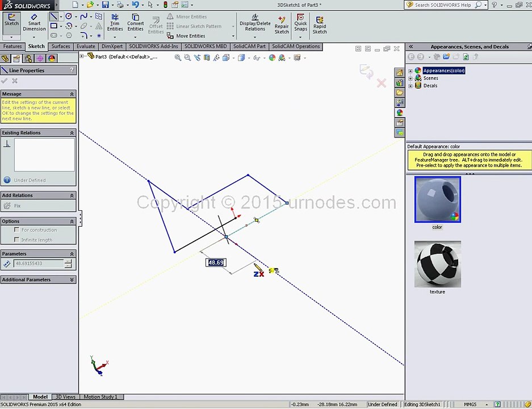Click the Search SOLIDWORKS Help field
The width and height of the screenshot is (532, 409).
442,5
